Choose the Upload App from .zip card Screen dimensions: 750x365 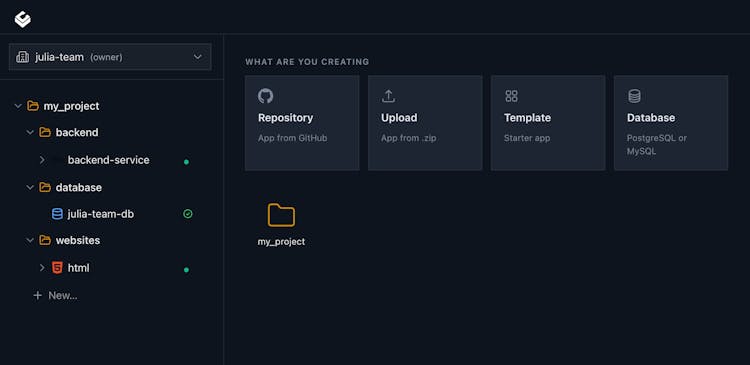point(425,123)
